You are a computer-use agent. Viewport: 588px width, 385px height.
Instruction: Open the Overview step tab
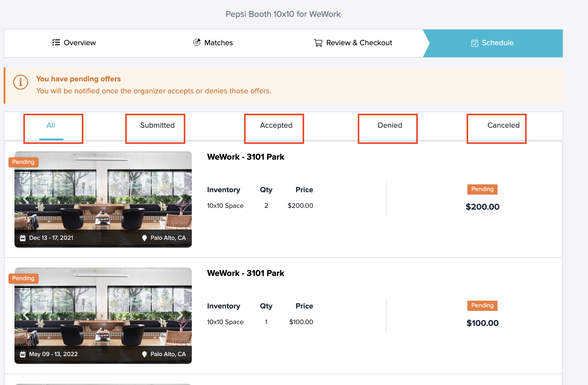(74, 43)
